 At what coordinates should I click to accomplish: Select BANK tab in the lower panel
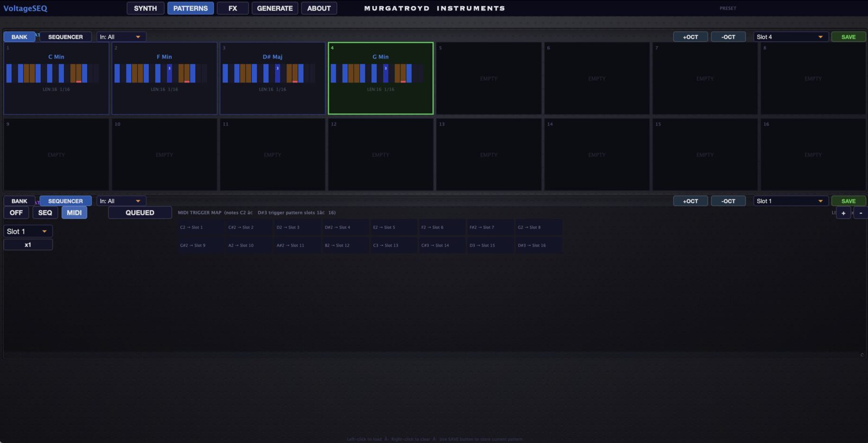click(x=20, y=201)
